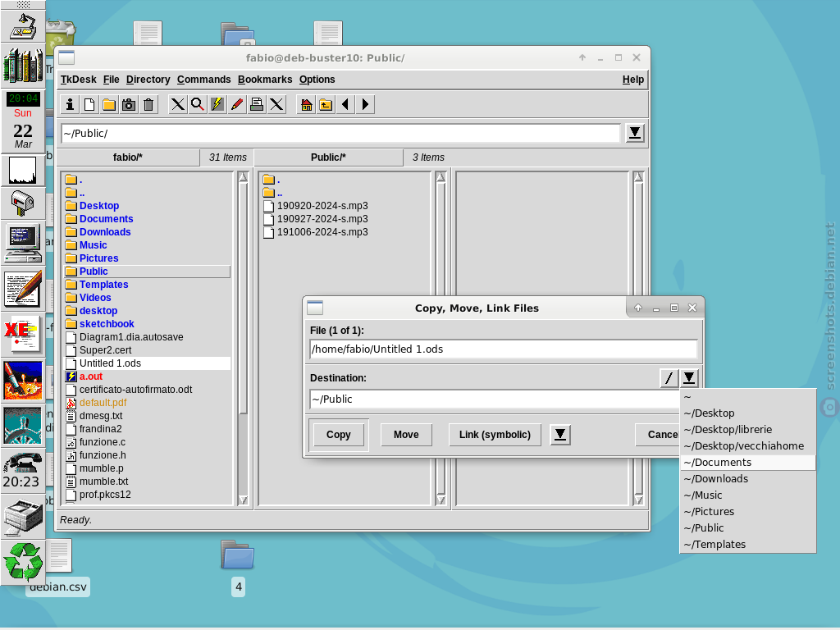Click the green recycle dock icon

pyautogui.click(x=22, y=561)
